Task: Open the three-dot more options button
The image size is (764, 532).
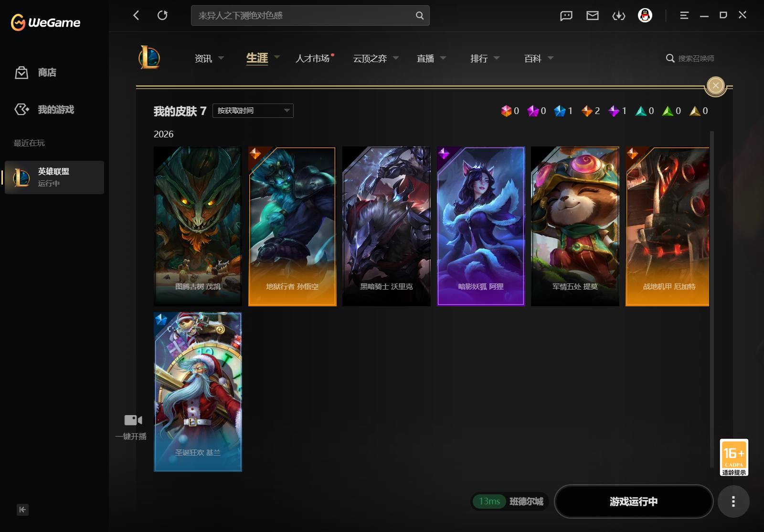Action: click(733, 501)
